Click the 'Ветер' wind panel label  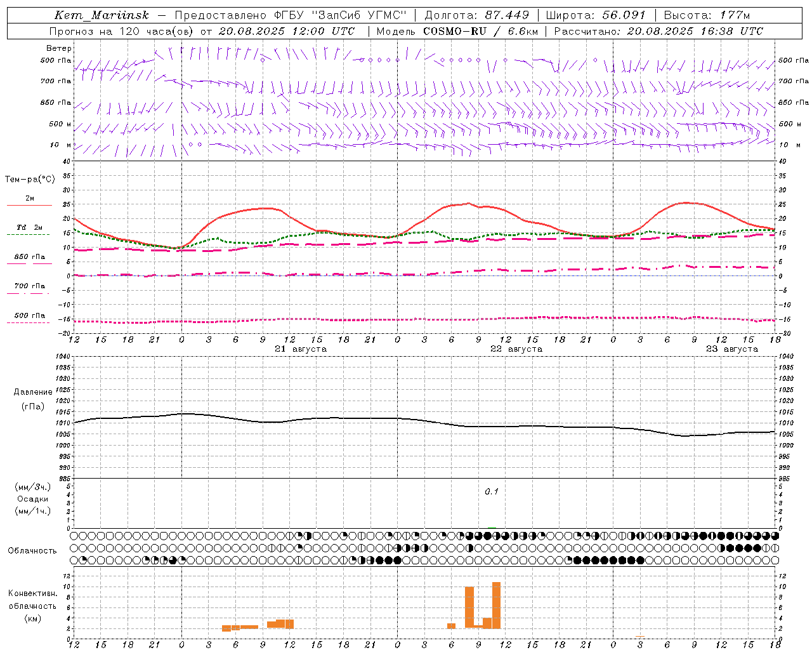point(58,48)
